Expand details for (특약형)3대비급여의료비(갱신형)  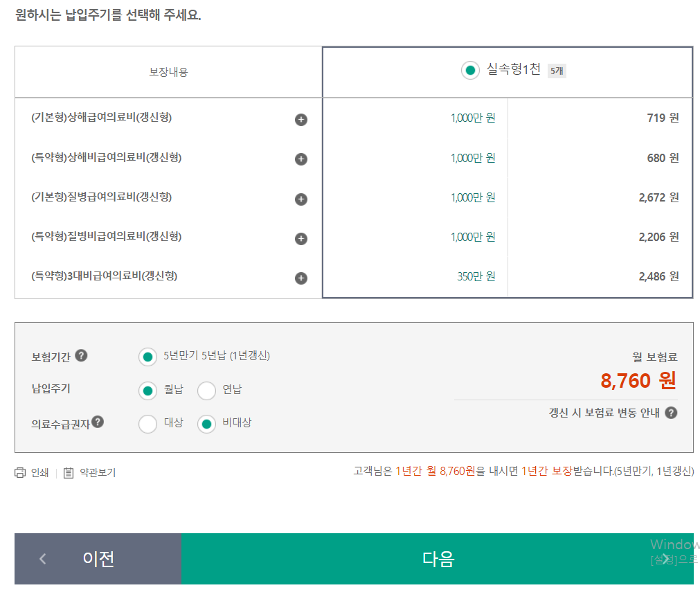pyautogui.click(x=300, y=278)
